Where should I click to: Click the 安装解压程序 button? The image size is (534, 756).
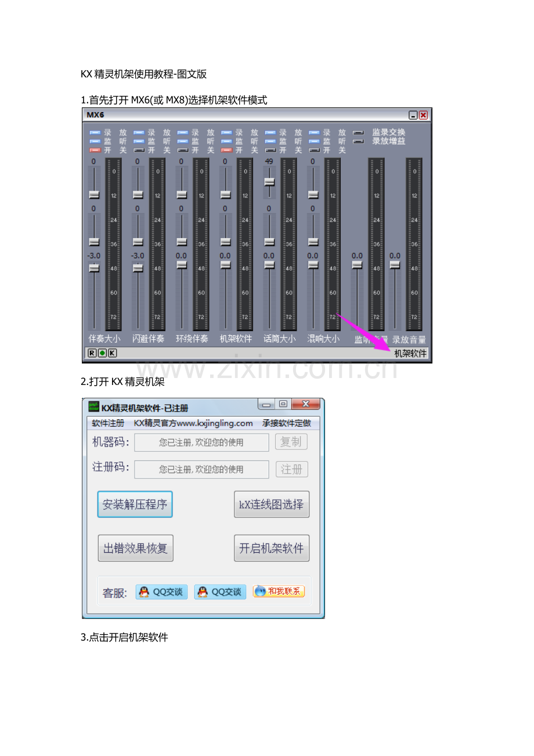135,505
